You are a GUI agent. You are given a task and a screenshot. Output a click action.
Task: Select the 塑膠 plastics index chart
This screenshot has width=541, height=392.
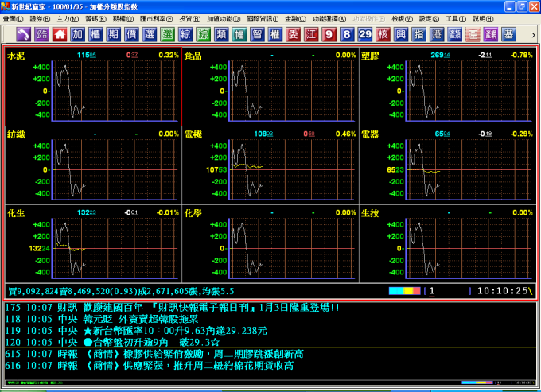(x=447, y=87)
